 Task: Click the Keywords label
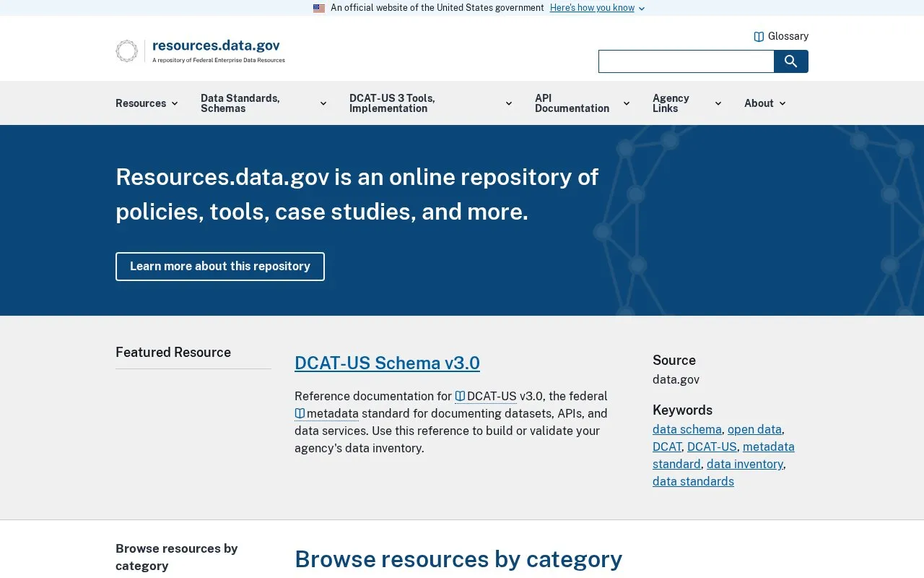tap(682, 410)
